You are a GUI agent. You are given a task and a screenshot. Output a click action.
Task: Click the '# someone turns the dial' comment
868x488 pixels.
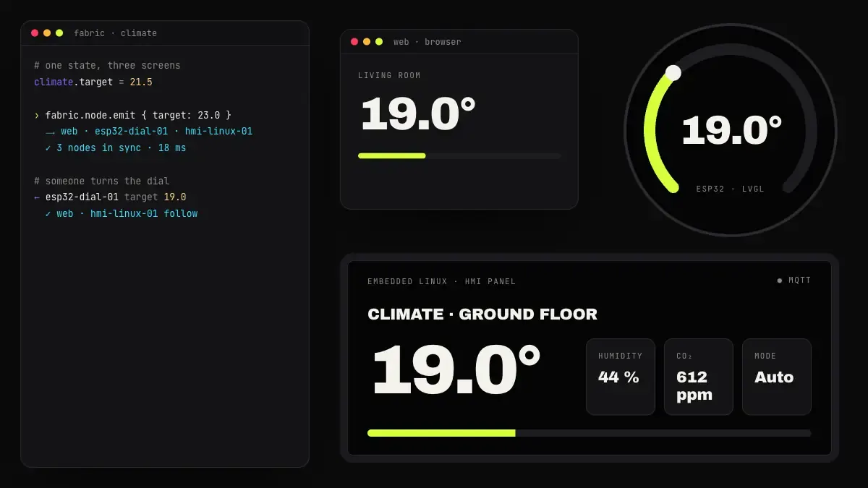coord(102,181)
